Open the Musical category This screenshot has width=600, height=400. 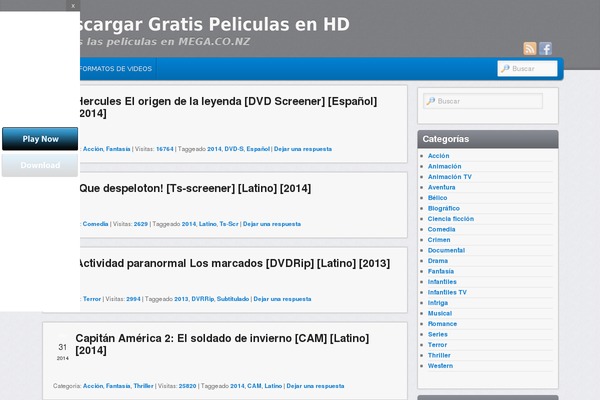pyautogui.click(x=440, y=313)
